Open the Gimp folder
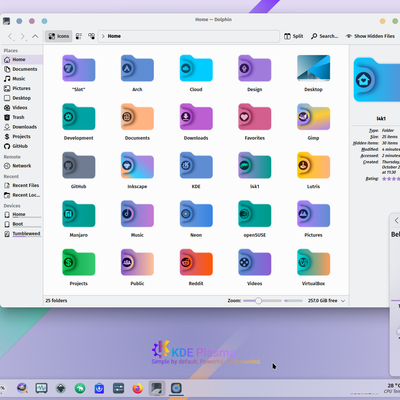Screen dimensions: 400x400 [x=313, y=117]
